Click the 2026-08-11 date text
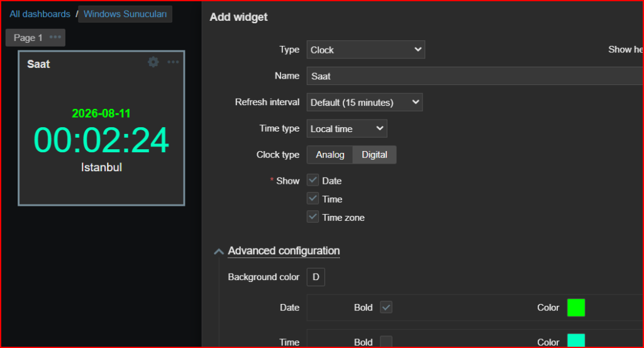Screen dimensions: 644x348 (101, 113)
